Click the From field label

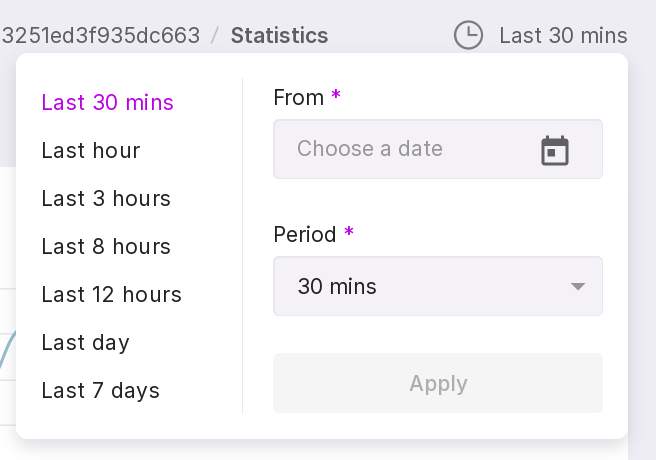click(298, 98)
